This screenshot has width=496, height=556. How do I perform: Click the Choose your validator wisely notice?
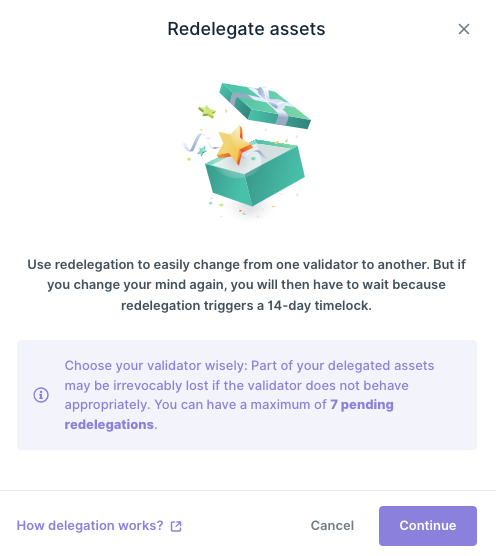tap(247, 395)
